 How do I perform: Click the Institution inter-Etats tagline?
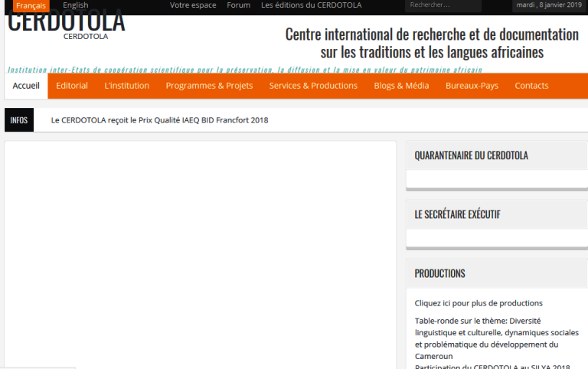click(x=245, y=70)
